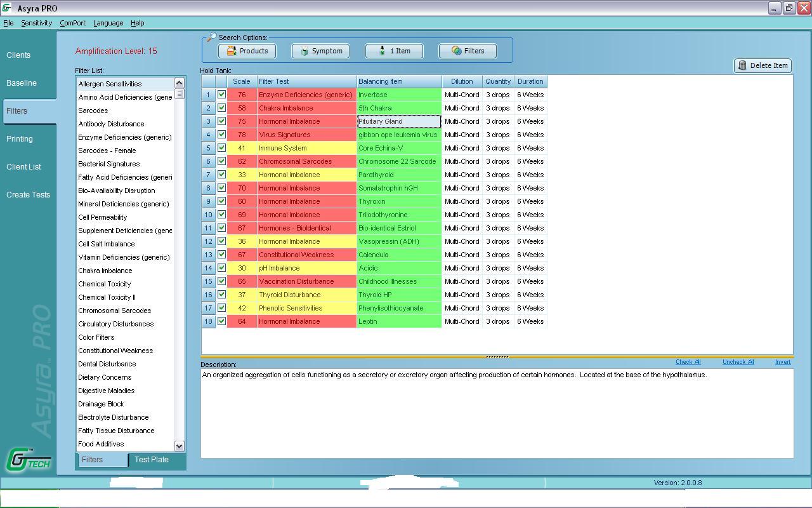The height and width of the screenshot is (508, 812).
Task: Toggle checkbox for row 11 Hormones - BioIdentical
Action: (x=221, y=228)
